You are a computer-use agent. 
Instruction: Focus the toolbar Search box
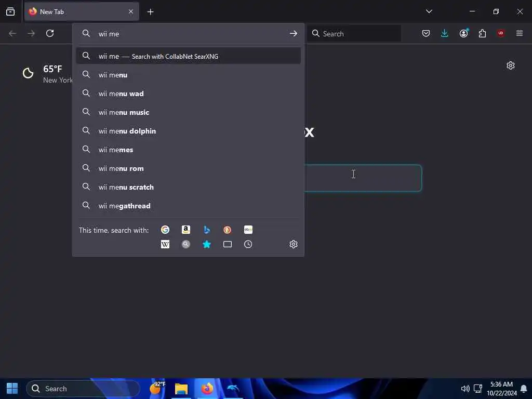pos(354,34)
